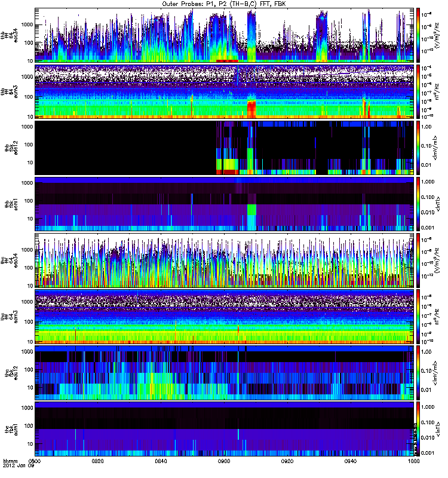The width and height of the screenshot is (448, 478).
Task: Click the thb fbk edc12 y-axis title
Action: click(11, 148)
